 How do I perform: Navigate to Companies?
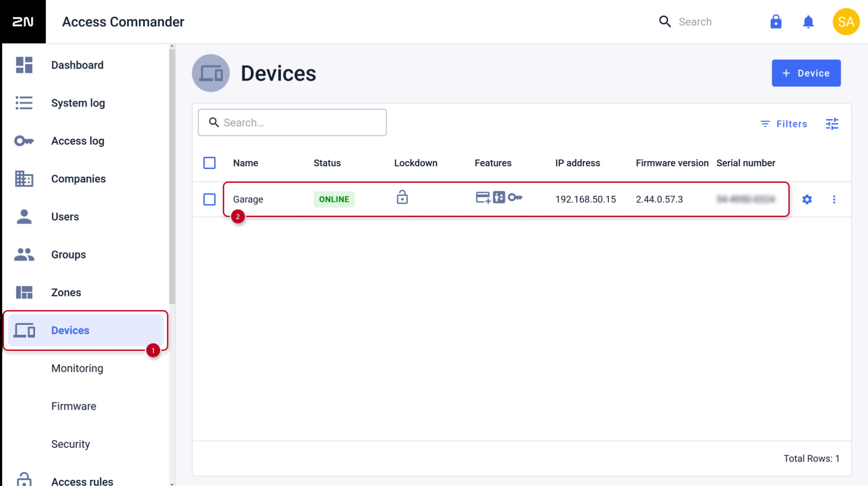(x=79, y=179)
